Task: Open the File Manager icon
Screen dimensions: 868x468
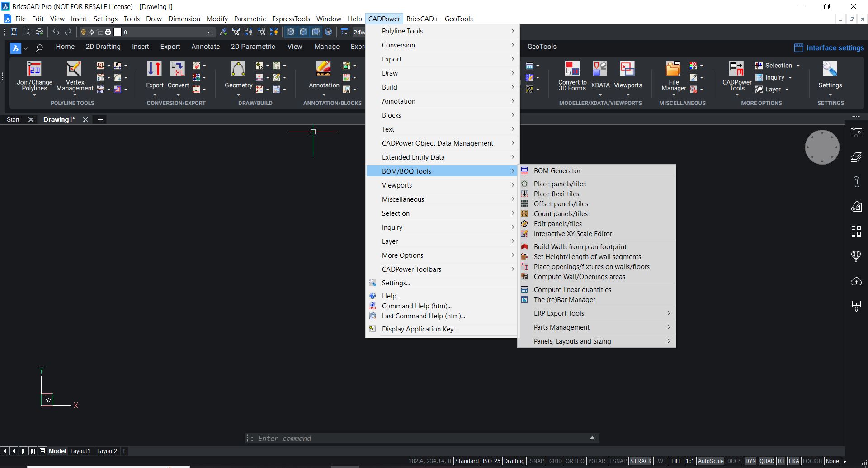Action: 673,69
